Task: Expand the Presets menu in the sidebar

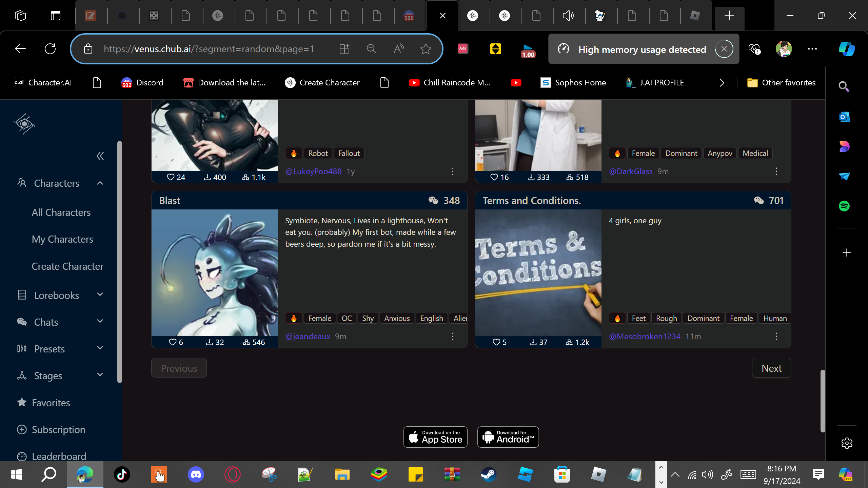Action: click(x=100, y=348)
